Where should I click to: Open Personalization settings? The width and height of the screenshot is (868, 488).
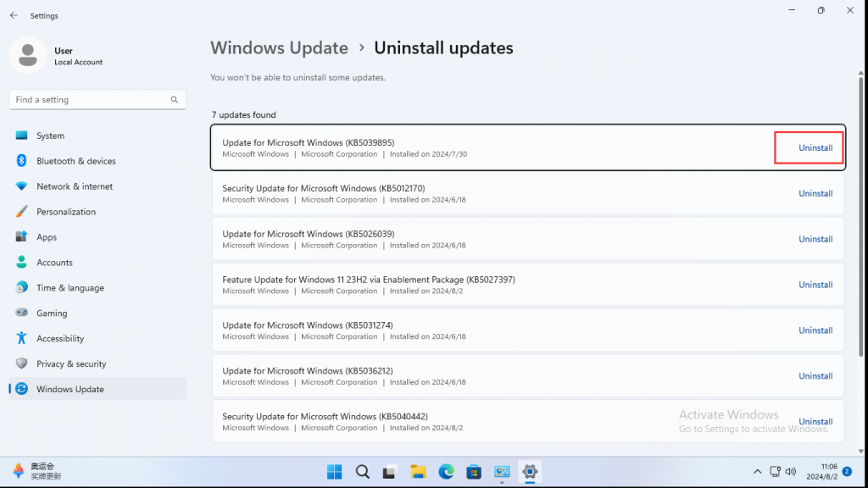coord(97,212)
